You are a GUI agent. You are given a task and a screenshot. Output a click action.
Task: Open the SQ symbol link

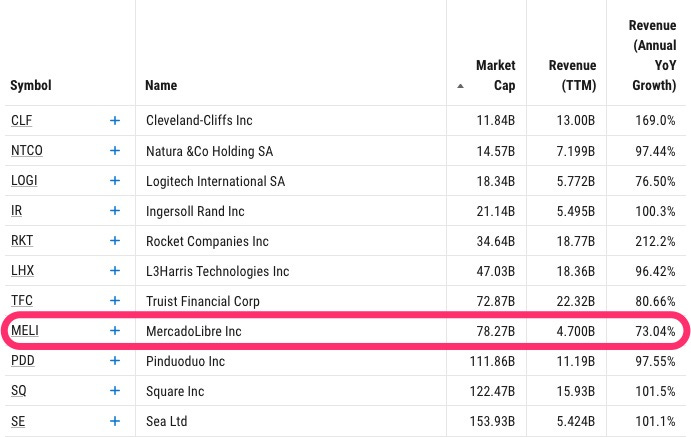[19, 390]
